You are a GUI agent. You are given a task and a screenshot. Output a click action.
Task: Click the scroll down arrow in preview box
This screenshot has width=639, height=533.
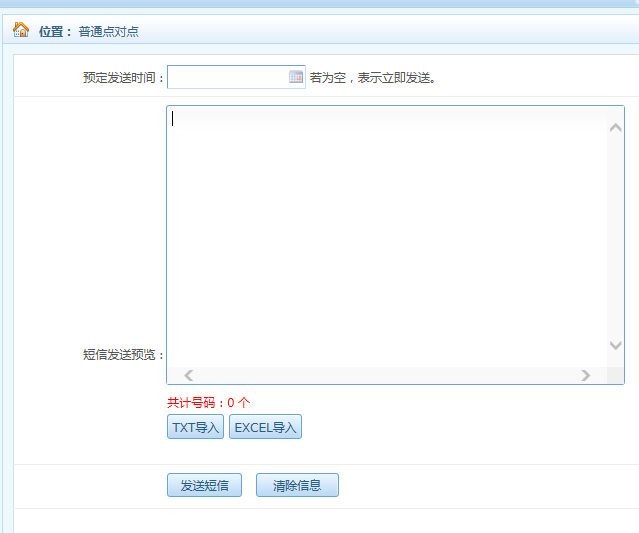click(x=615, y=345)
